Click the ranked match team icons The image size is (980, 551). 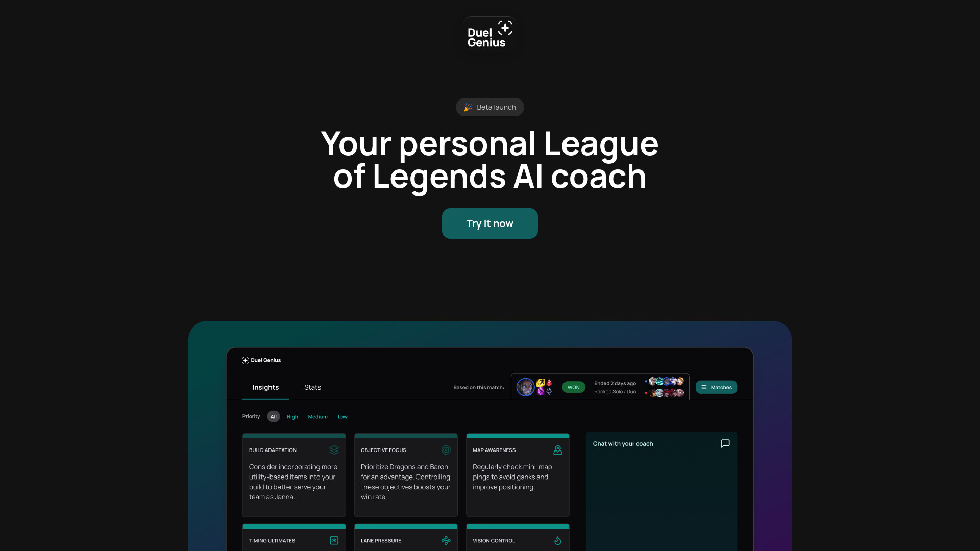coord(665,387)
